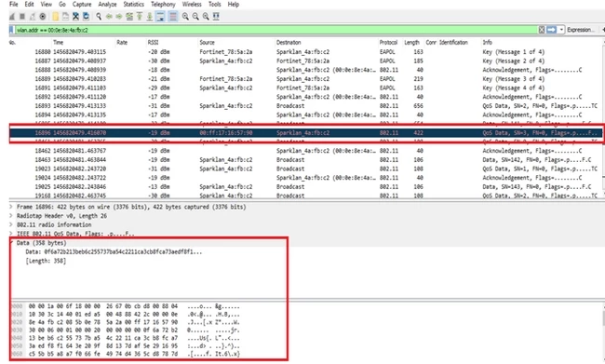Open capture options dialog
Image resolution: width=605 pixels, height=364 pixels.
[x=43, y=16]
